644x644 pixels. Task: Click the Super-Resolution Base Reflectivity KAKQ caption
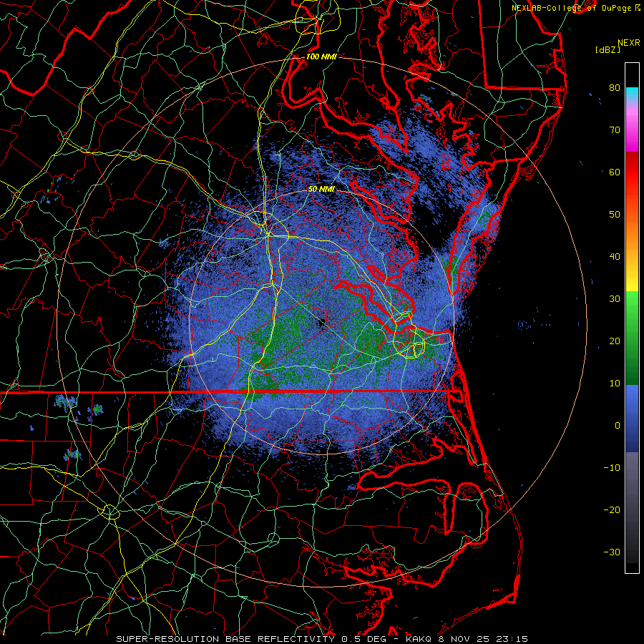pos(322,639)
